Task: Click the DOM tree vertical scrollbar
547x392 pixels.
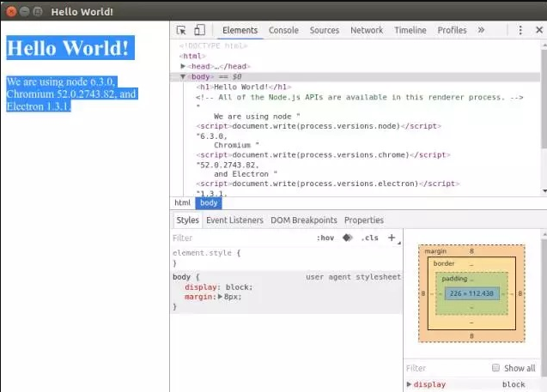Action: pyautogui.click(x=544, y=100)
